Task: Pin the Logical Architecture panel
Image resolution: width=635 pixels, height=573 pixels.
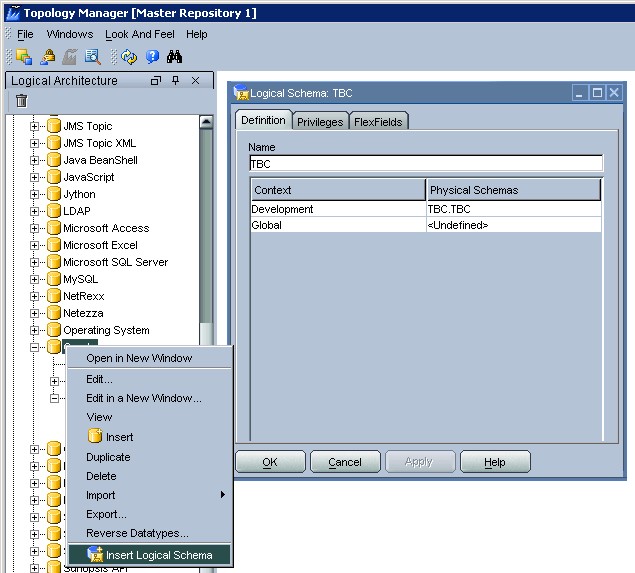Action: click(175, 81)
